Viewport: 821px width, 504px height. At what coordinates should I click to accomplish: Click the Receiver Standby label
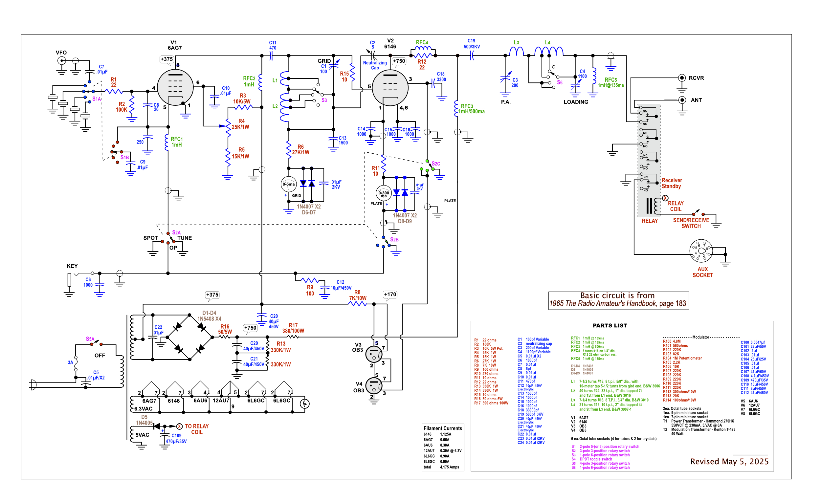(x=672, y=183)
